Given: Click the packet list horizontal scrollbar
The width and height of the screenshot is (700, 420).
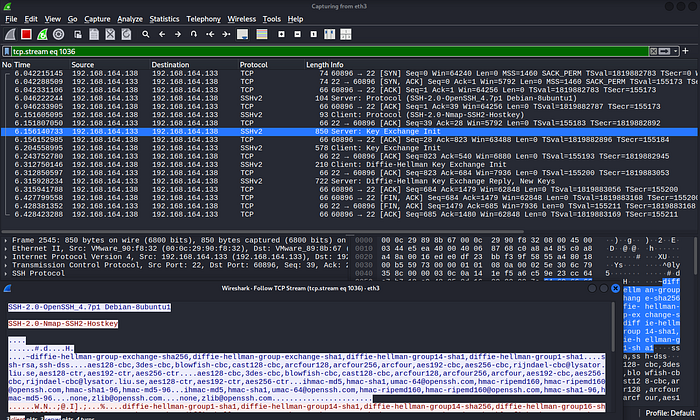Looking at the screenshot, I should [x=262, y=232].
